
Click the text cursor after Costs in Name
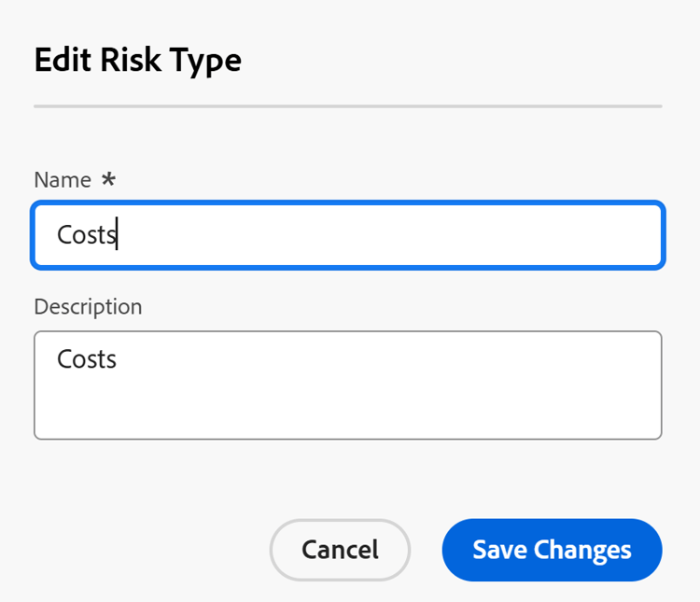[x=117, y=234]
